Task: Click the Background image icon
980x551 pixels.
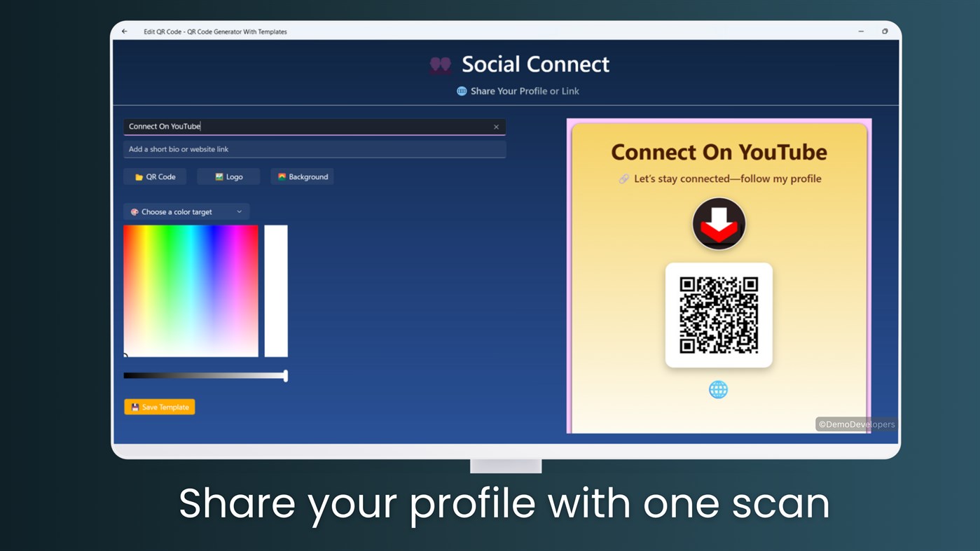Action: [281, 176]
